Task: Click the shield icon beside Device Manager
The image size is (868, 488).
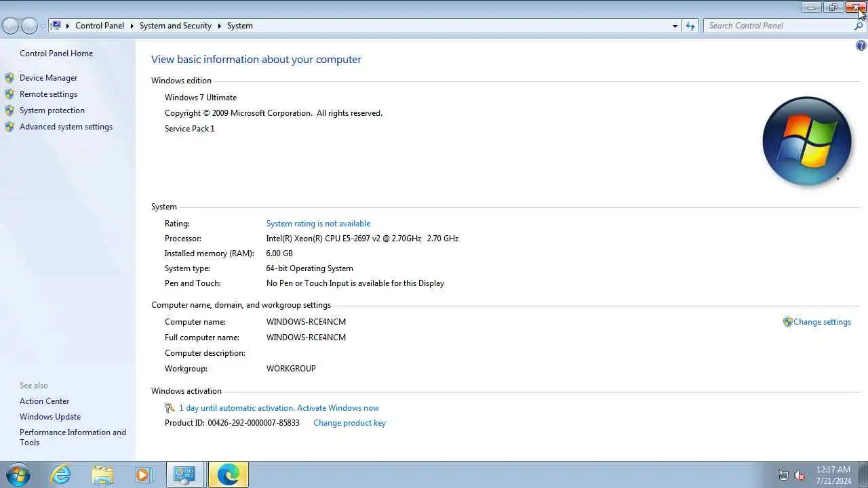Action: 9,78
